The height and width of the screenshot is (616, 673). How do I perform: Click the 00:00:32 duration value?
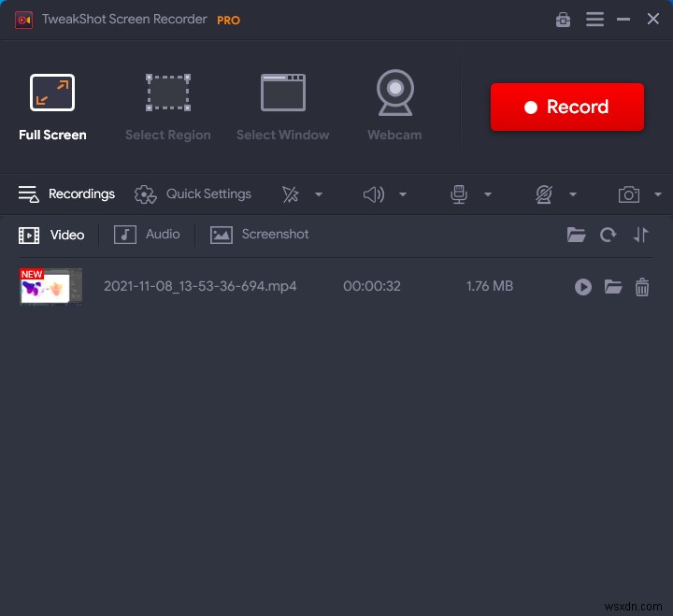coord(372,286)
